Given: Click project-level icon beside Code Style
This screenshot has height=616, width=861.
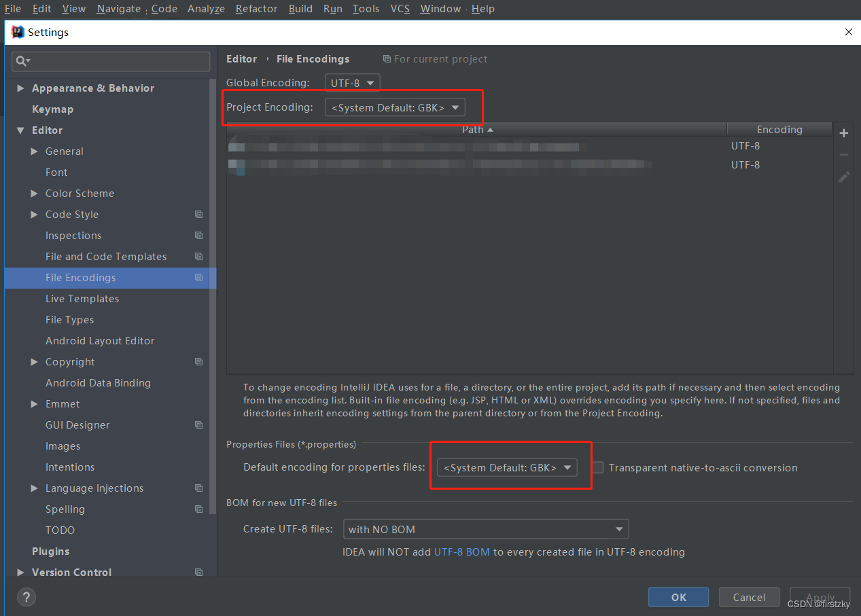Looking at the screenshot, I should pyautogui.click(x=198, y=215).
